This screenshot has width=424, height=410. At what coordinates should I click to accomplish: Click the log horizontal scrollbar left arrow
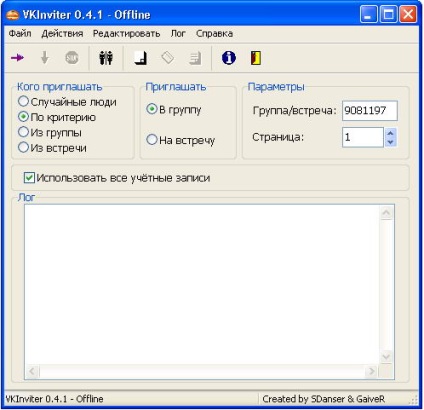coord(32,371)
